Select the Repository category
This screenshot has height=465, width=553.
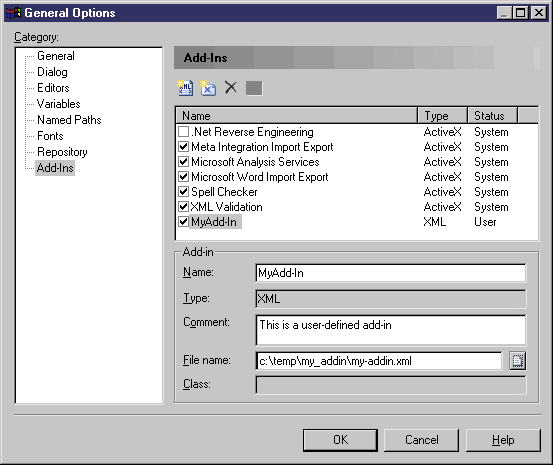[x=62, y=152]
